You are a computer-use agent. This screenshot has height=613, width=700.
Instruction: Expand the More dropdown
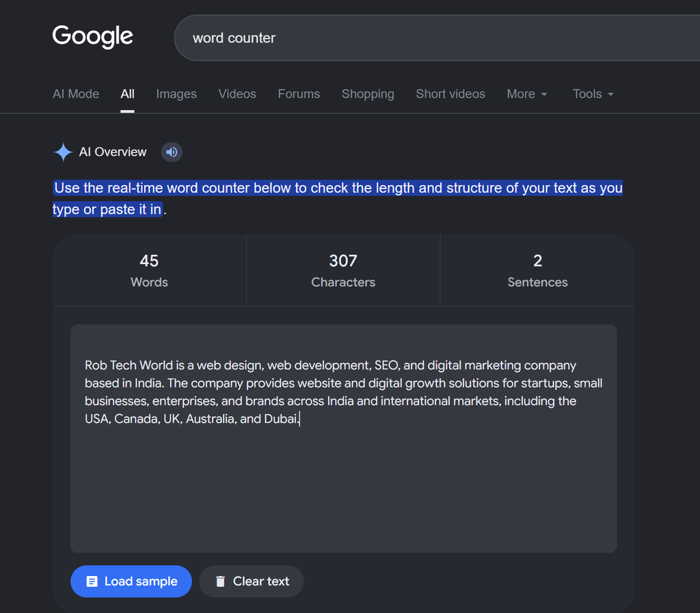tap(527, 94)
